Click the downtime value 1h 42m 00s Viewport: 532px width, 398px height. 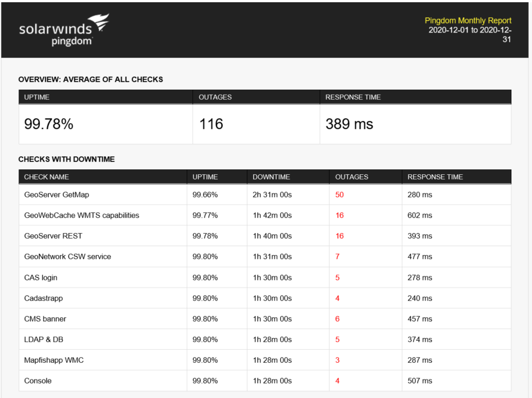(272, 216)
